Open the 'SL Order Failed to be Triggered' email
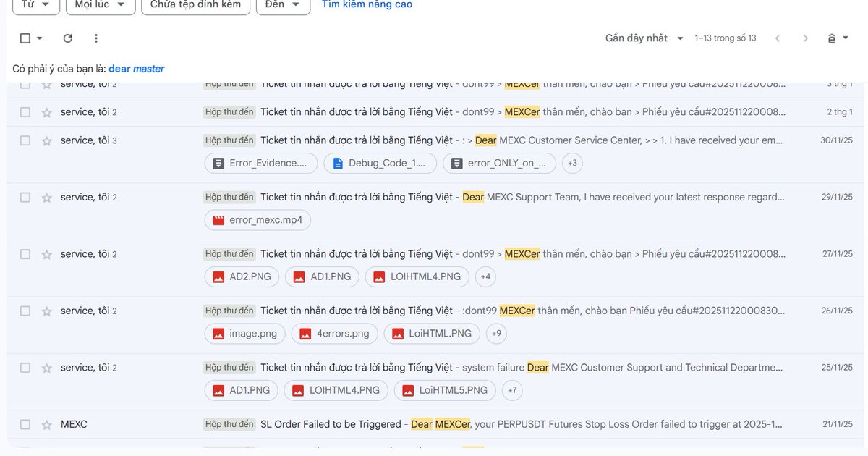The height and width of the screenshot is (456, 868). pos(434,425)
